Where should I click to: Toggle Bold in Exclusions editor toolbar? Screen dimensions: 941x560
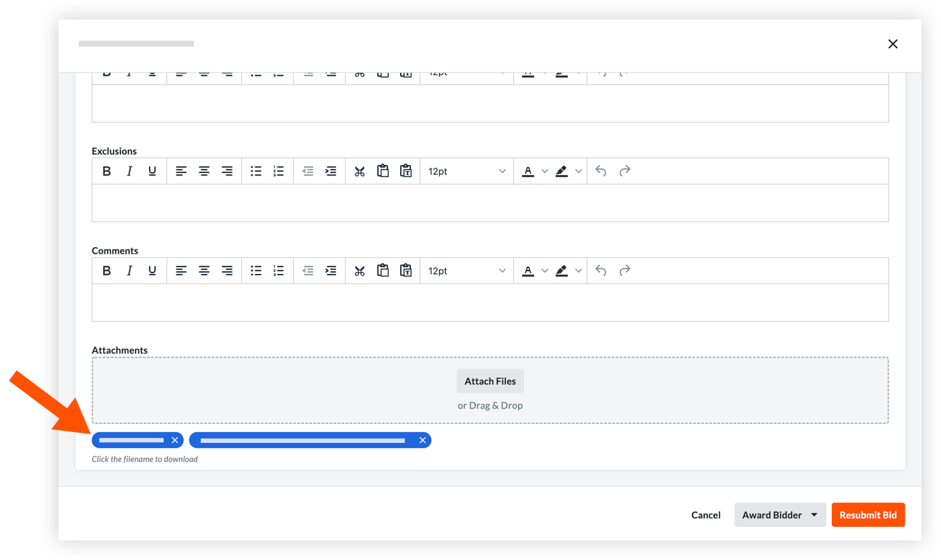coord(106,171)
